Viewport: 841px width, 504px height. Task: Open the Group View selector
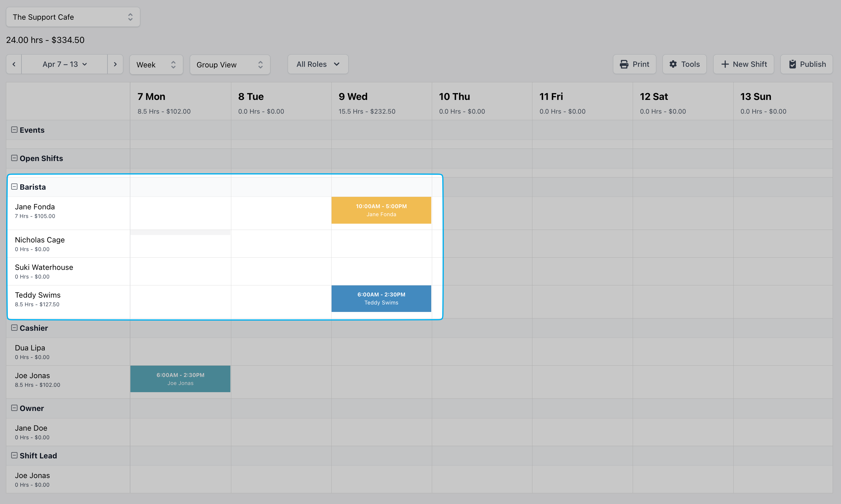[x=230, y=64]
